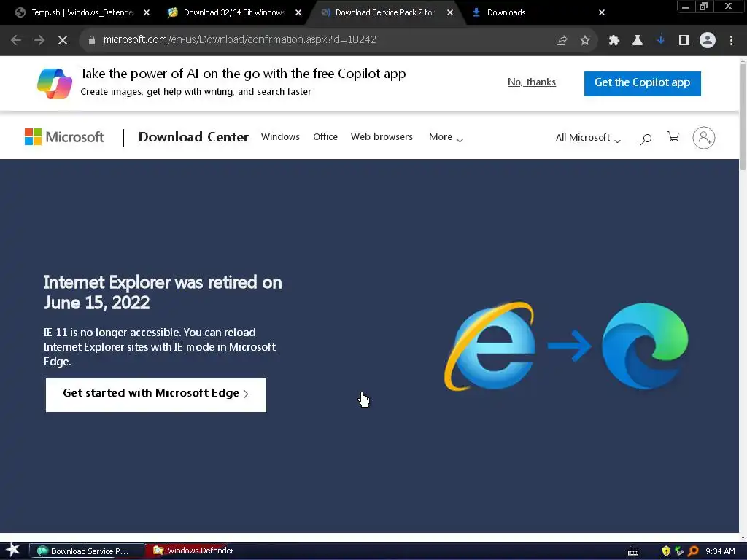Click the green updater tray icon
Viewport: 747px width, 560px height.
coord(679,551)
